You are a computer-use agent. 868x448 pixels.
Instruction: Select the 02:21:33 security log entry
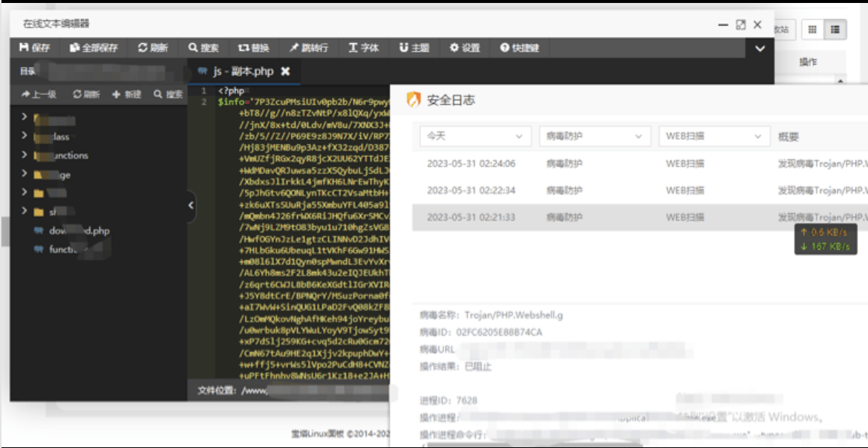pos(641,217)
